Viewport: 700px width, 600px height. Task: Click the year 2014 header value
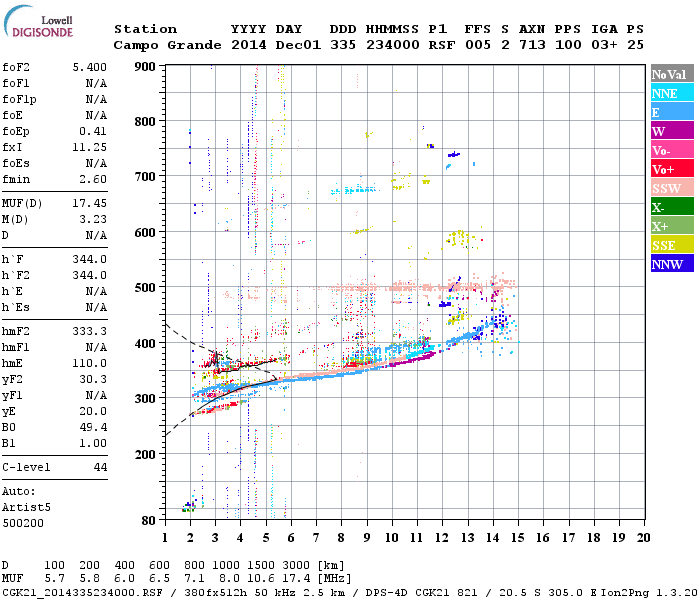point(249,45)
